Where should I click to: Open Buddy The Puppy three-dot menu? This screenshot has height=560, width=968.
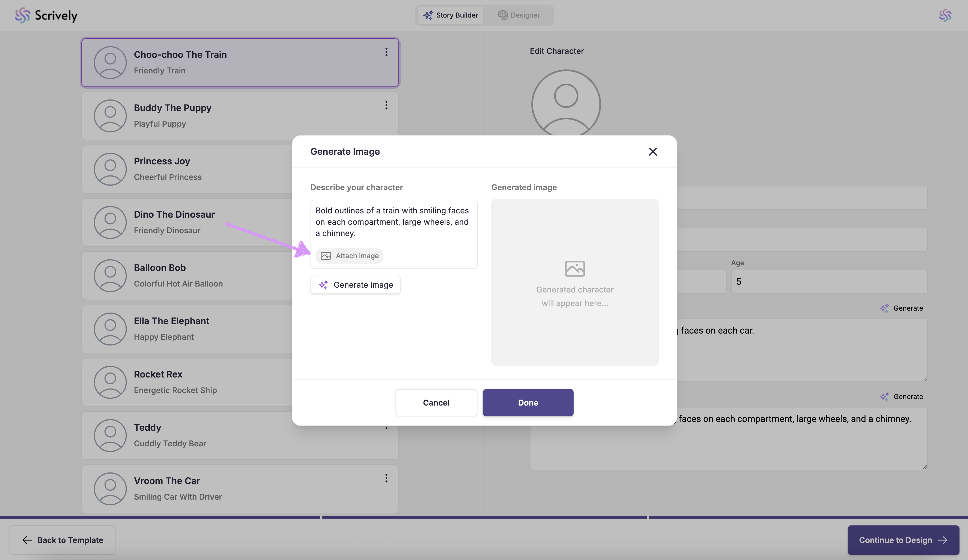pyautogui.click(x=386, y=105)
